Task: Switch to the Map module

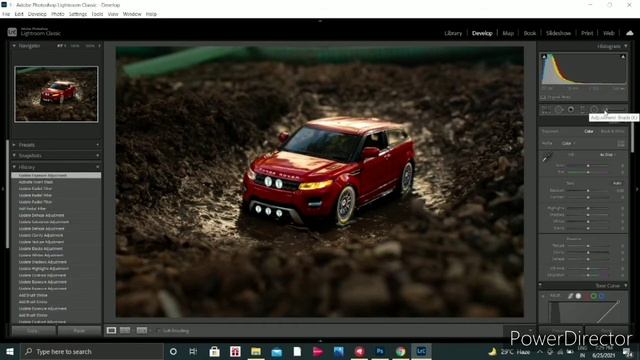Action: tap(508, 33)
